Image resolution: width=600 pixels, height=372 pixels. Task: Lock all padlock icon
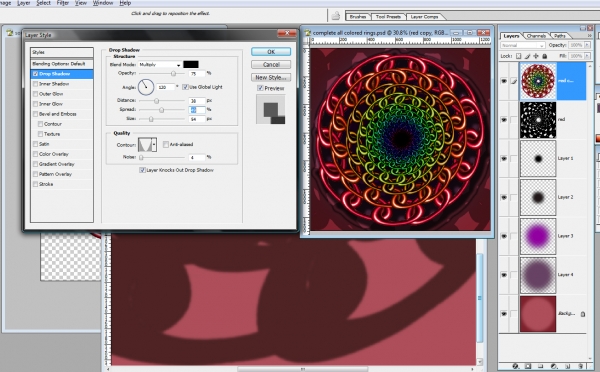545,56
